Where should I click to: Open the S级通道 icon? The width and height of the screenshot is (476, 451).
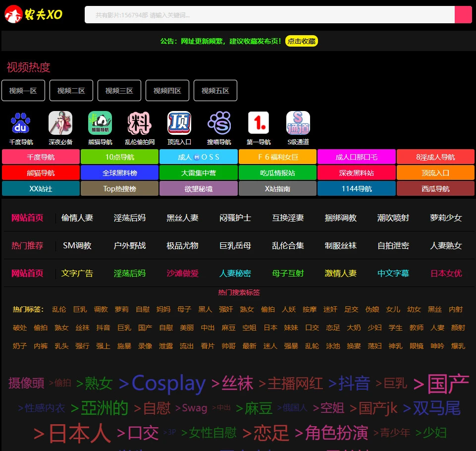tap(298, 123)
